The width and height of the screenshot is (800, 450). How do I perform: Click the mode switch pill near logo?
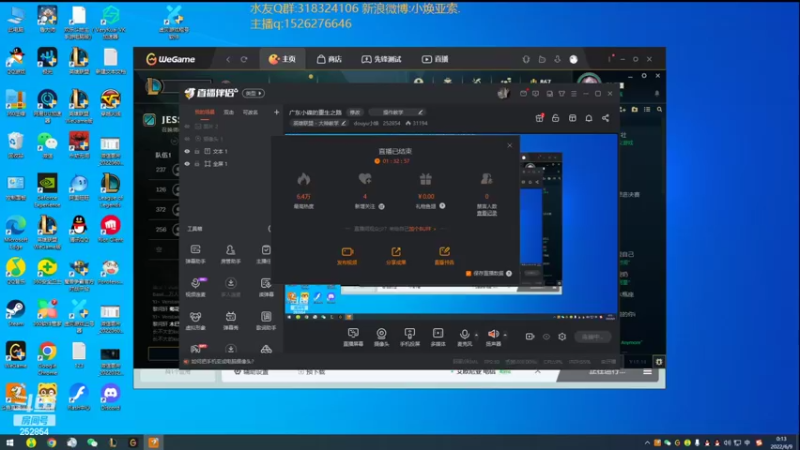click(254, 93)
